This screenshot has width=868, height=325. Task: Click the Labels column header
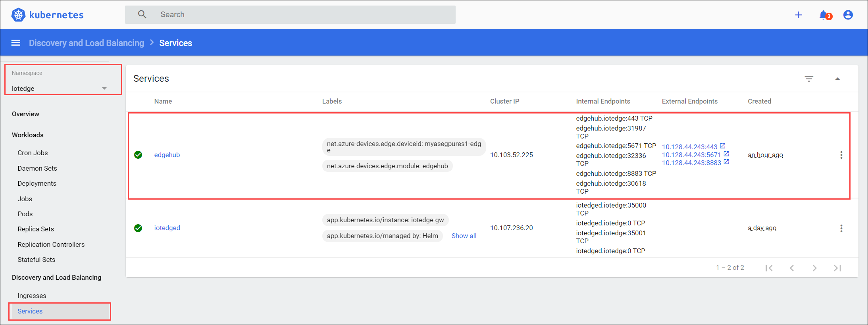pyautogui.click(x=332, y=101)
